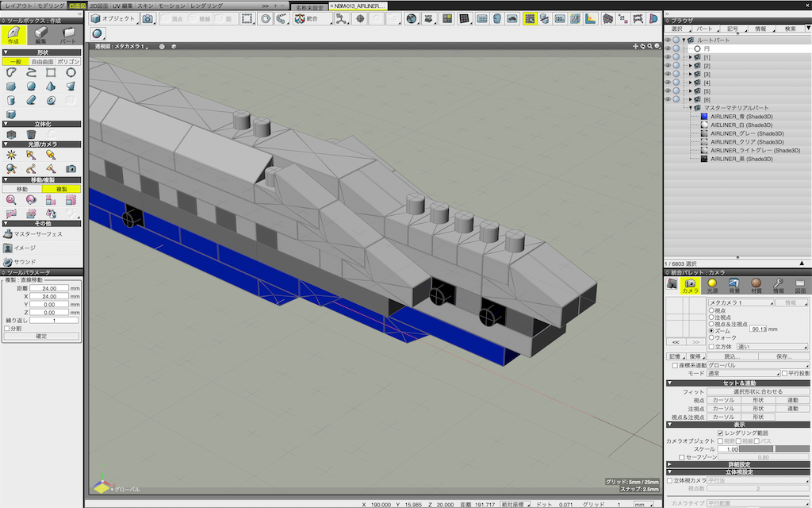
Task: Open the メタカメラ 1 camera dropdown
Action: [740, 302]
